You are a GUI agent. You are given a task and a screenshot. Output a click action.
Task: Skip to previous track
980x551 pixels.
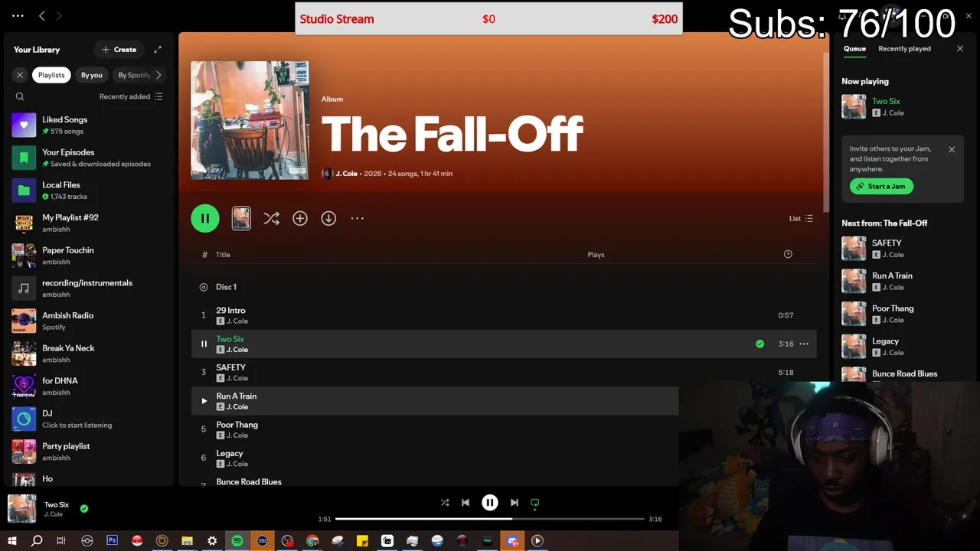pos(465,503)
